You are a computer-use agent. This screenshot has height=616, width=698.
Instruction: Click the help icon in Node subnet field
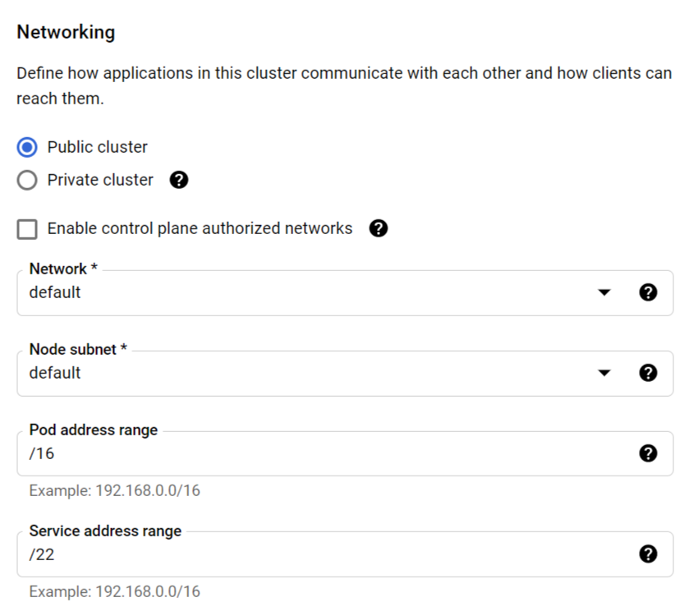tap(648, 373)
